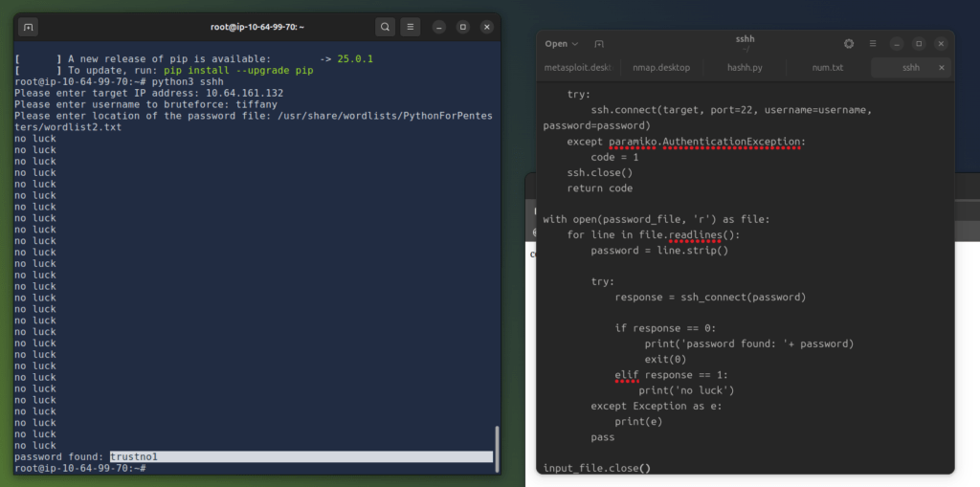Click 'except Exception as e:' line
Image resolution: width=980 pixels, height=487 pixels.
click(657, 407)
